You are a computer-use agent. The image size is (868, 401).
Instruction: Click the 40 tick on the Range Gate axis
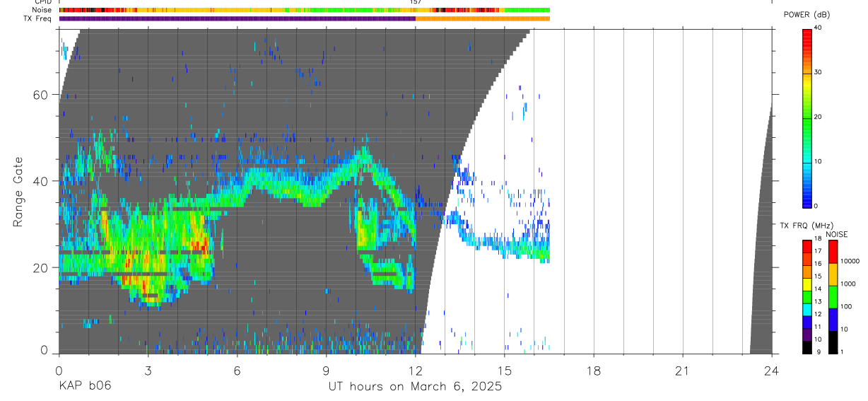tap(42, 181)
